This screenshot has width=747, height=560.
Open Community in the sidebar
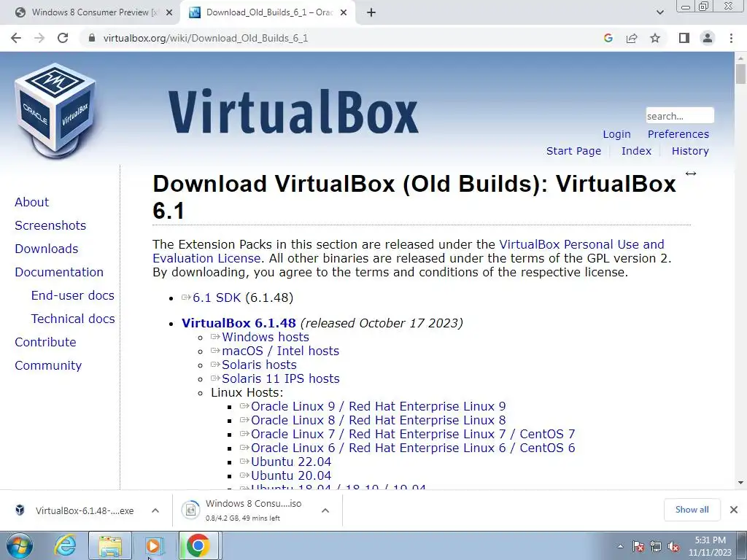pyautogui.click(x=48, y=365)
